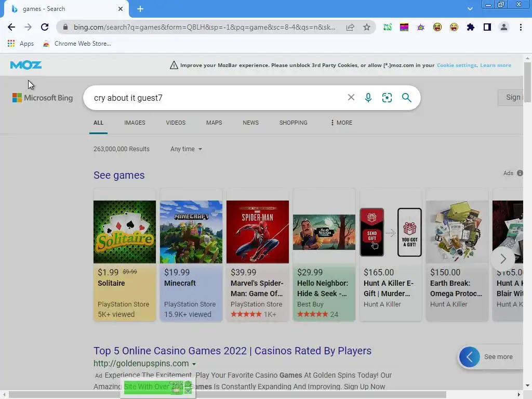Open the green CSS extension icon
The width and height of the screenshot is (532, 399).
pos(388,27)
